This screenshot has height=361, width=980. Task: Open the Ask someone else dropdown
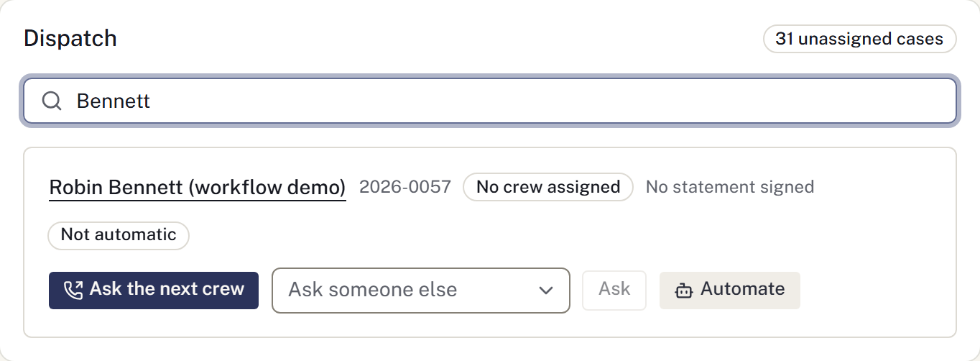[421, 291]
